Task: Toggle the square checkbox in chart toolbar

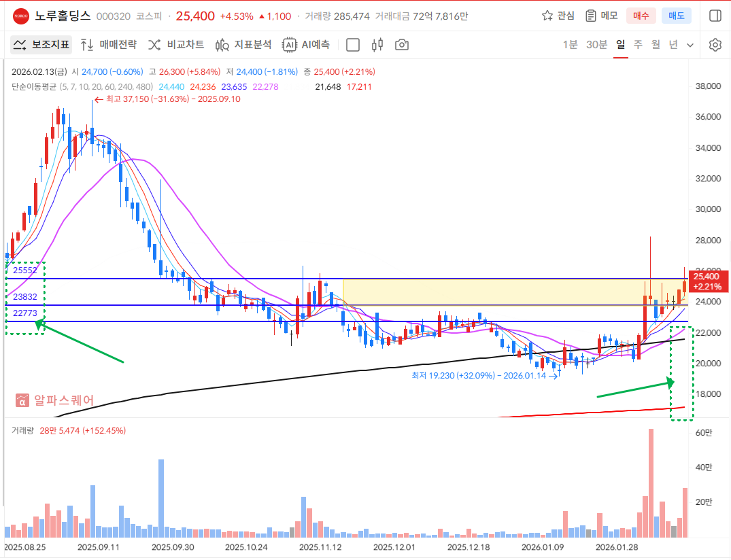Action: click(x=353, y=45)
